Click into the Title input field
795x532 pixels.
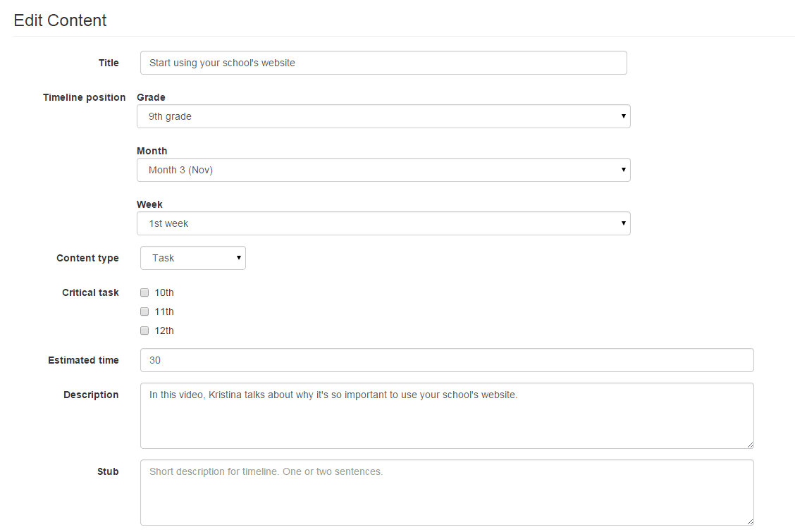(x=383, y=63)
